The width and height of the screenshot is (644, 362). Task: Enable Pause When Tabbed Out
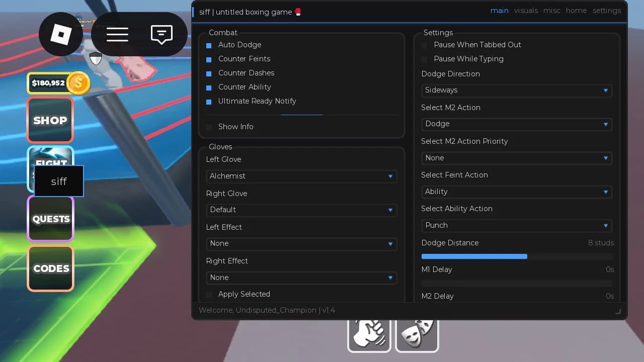424,45
